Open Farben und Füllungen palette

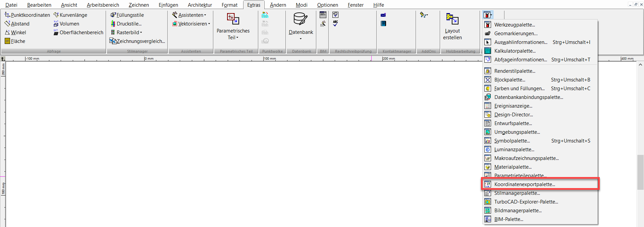[x=540, y=89]
